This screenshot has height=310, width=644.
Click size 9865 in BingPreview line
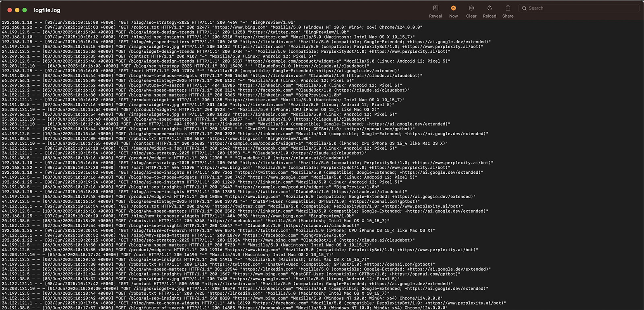230,95
